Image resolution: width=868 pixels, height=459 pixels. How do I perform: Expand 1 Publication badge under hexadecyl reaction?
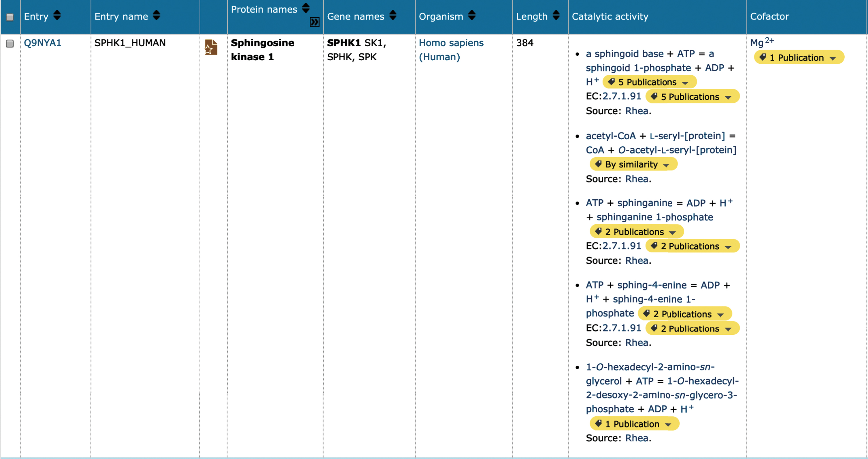click(x=634, y=424)
